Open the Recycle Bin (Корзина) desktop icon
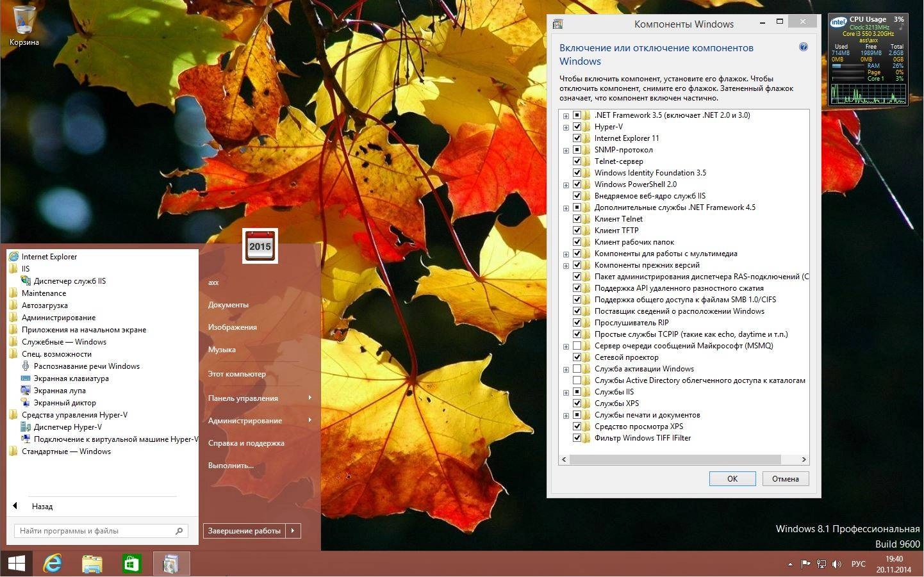The image size is (924, 577). pos(24,26)
